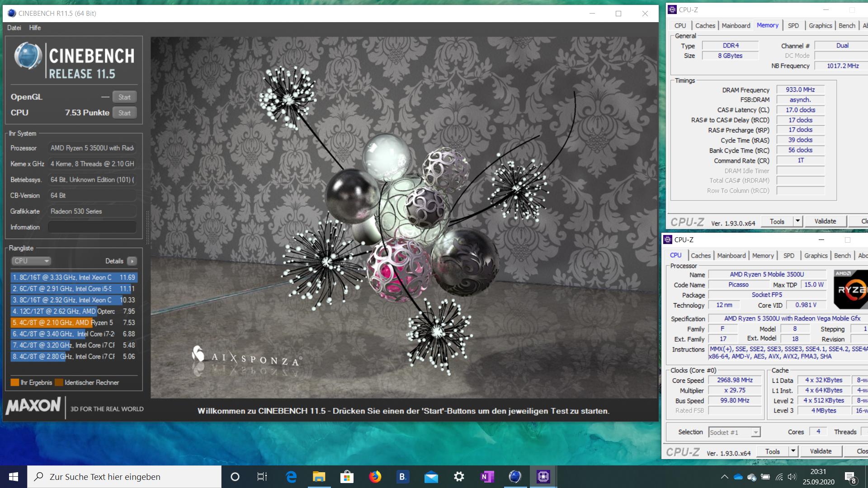The image size is (868, 488).
Task: Open the Hilfe menu
Action: (x=35, y=28)
